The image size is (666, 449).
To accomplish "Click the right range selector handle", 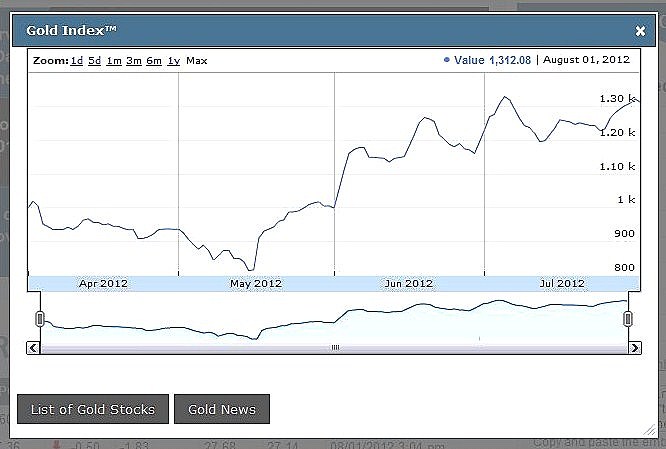I will coord(628,318).
